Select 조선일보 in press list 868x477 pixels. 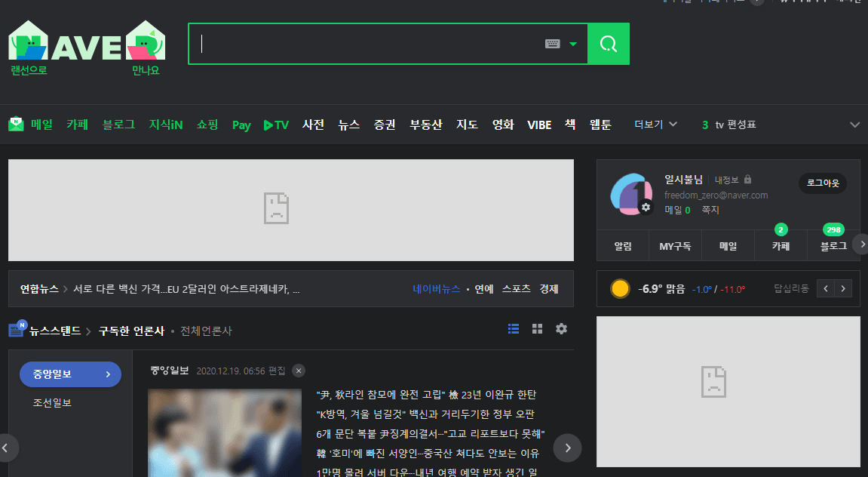52,403
